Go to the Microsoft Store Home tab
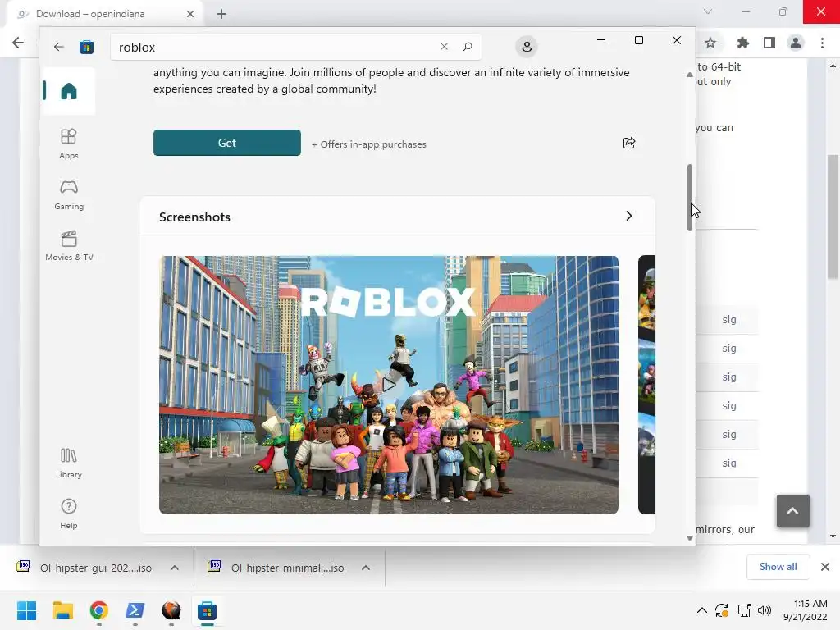Screen dimensions: 840x630 coord(69,91)
